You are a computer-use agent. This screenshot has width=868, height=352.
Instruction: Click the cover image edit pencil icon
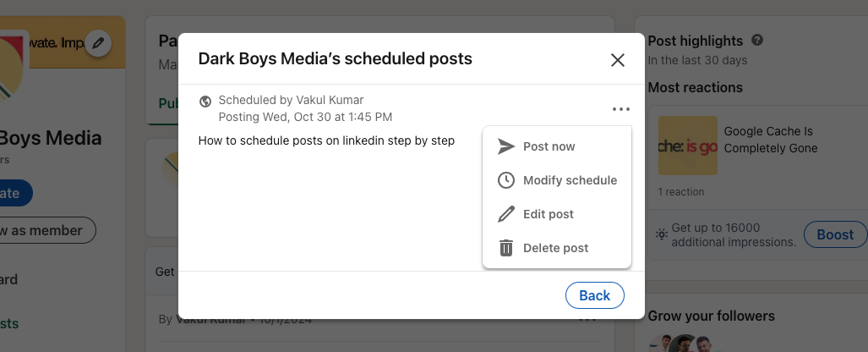(98, 42)
